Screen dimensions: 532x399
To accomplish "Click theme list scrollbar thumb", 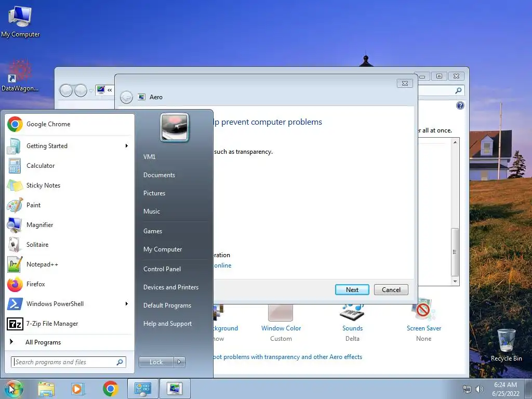I will point(455,252).
